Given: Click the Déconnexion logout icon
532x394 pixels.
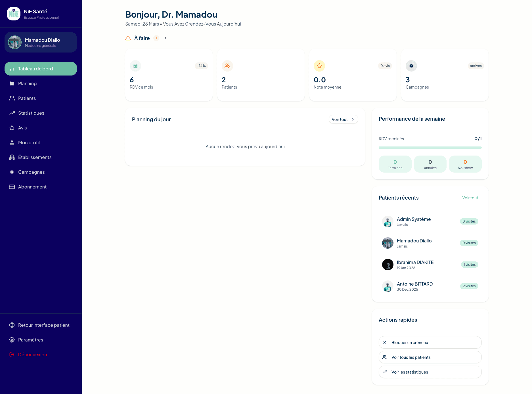Looking at the screenshot, I should (x=12, y=355).
